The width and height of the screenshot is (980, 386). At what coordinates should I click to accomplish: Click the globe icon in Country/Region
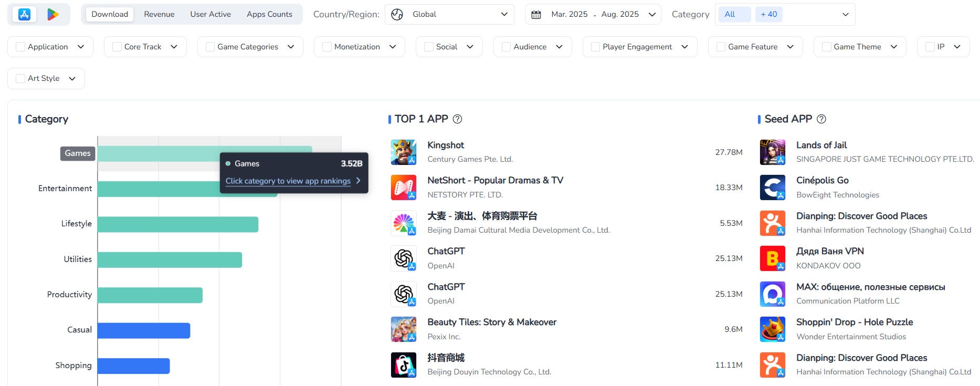[397, 14]
